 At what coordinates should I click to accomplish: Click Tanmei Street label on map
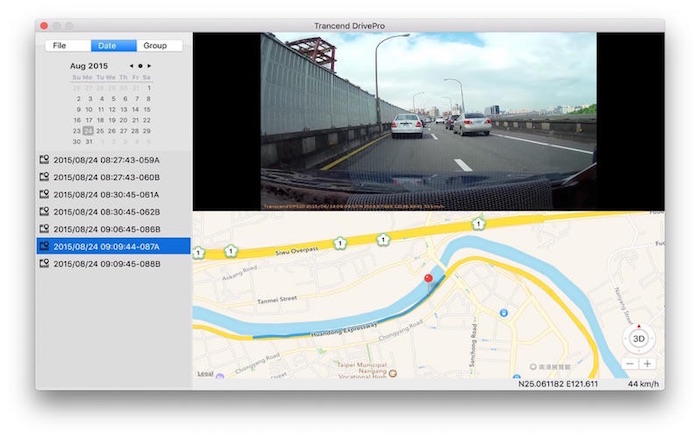pyautogui.click(x=277, y=300)
